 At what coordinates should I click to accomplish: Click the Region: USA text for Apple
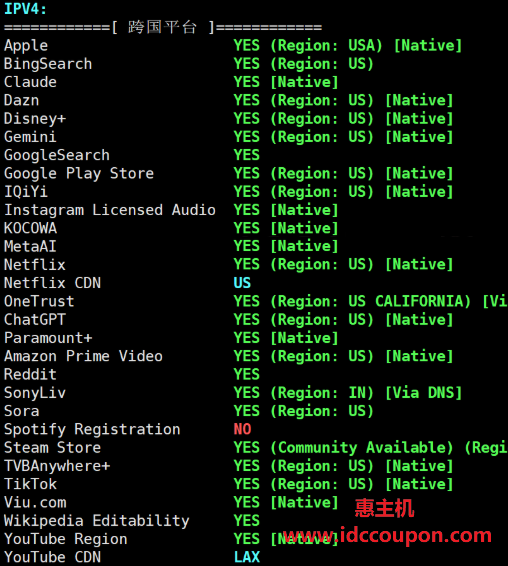pos(326,46)
